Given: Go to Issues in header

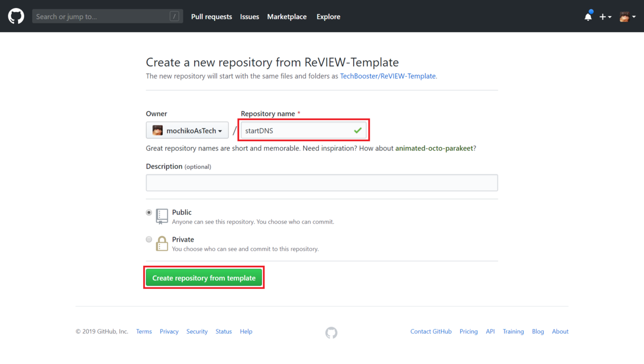Looking at the screenshot, I should coord(250,17).
